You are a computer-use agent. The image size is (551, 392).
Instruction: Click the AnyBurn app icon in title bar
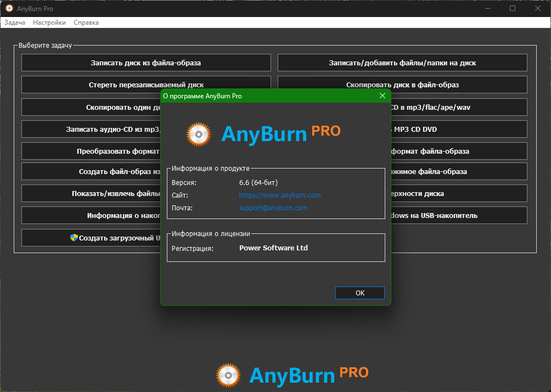(9, 8)
